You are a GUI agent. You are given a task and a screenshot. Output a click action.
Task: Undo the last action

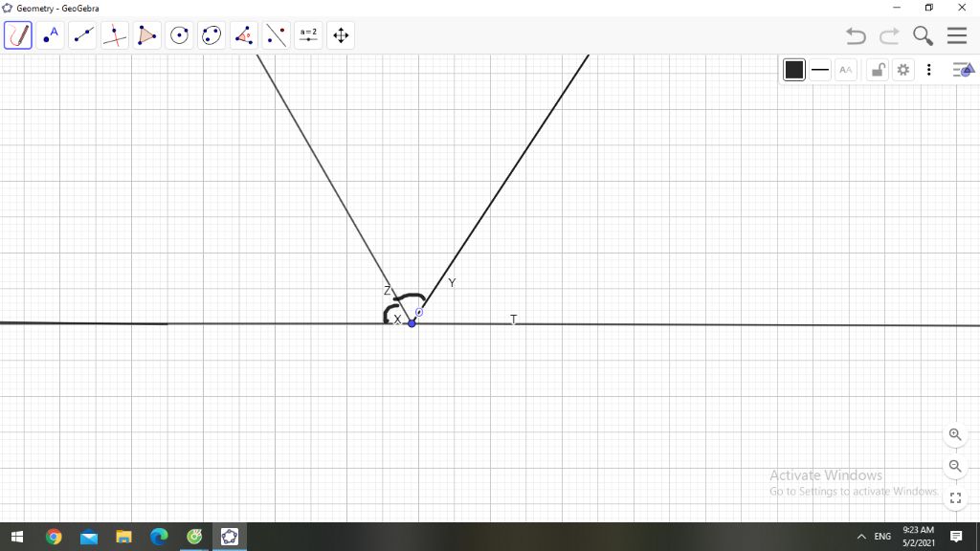(x=856, y=35)
